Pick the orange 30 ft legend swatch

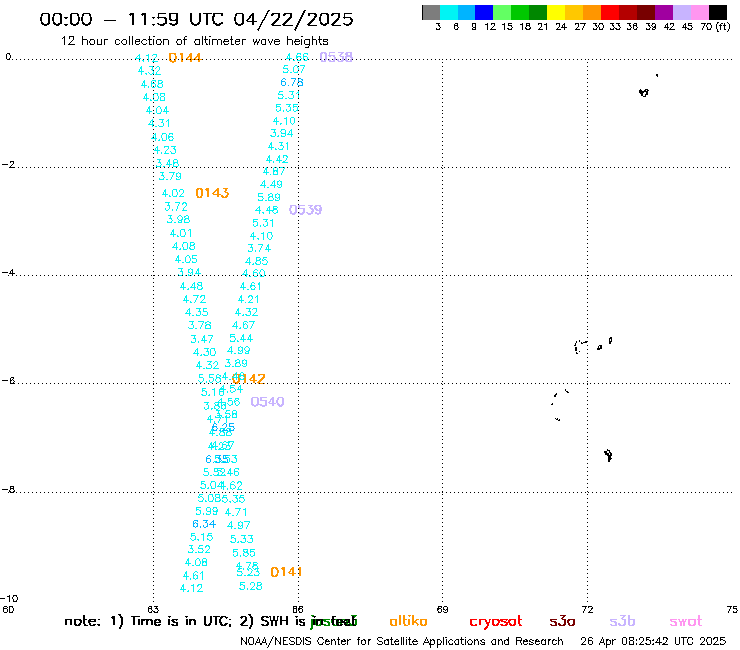pos(591,12)
